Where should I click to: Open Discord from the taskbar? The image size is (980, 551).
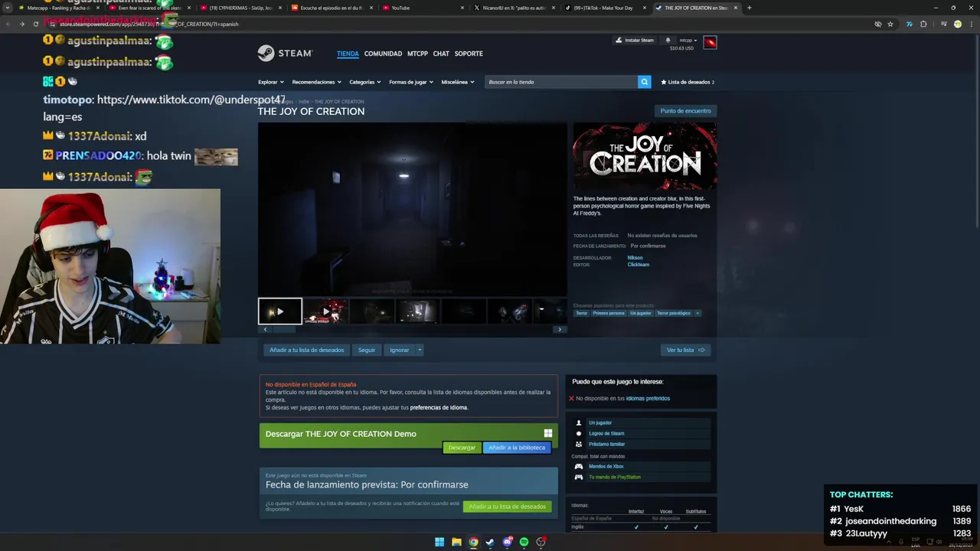point(507,542)
